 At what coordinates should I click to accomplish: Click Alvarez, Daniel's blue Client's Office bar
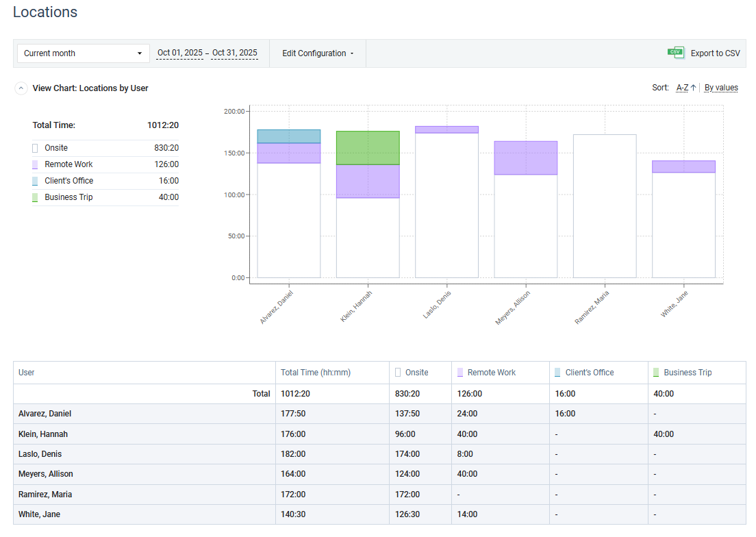(288, 136)
